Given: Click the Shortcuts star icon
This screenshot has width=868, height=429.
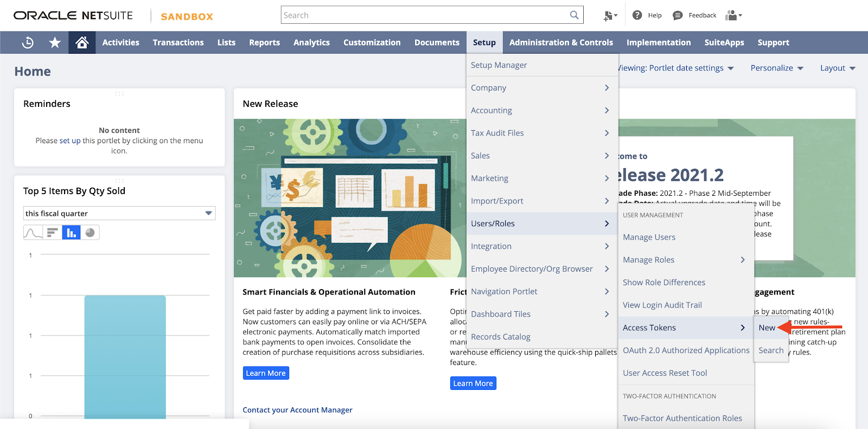Looking at the screenshot, I should [x=55, y=42].
